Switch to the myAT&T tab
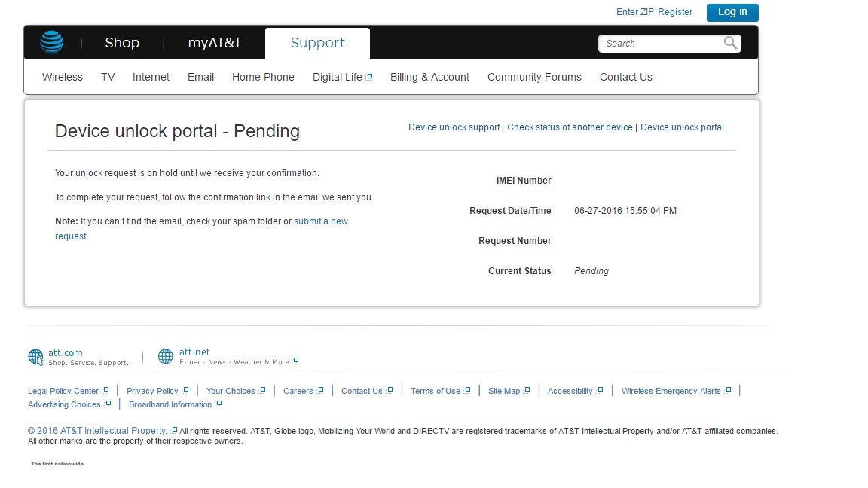Viewport: 868px width, 488px height. (215, 43)
